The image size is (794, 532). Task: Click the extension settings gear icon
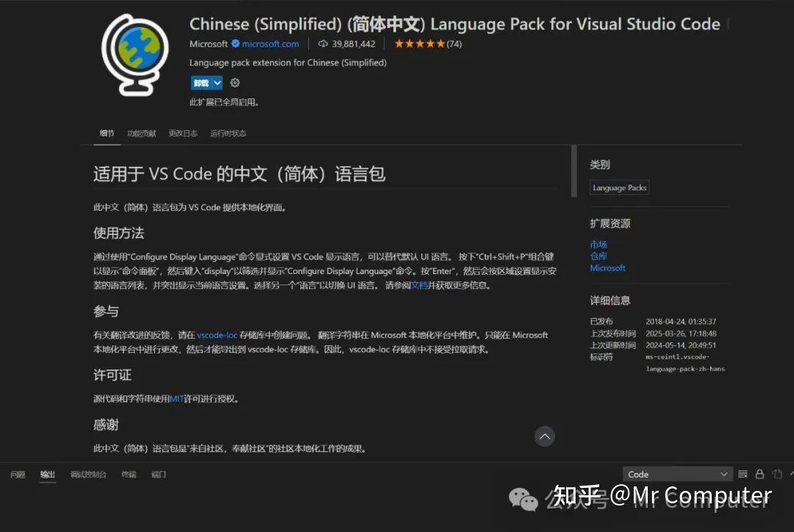point(235,82)
